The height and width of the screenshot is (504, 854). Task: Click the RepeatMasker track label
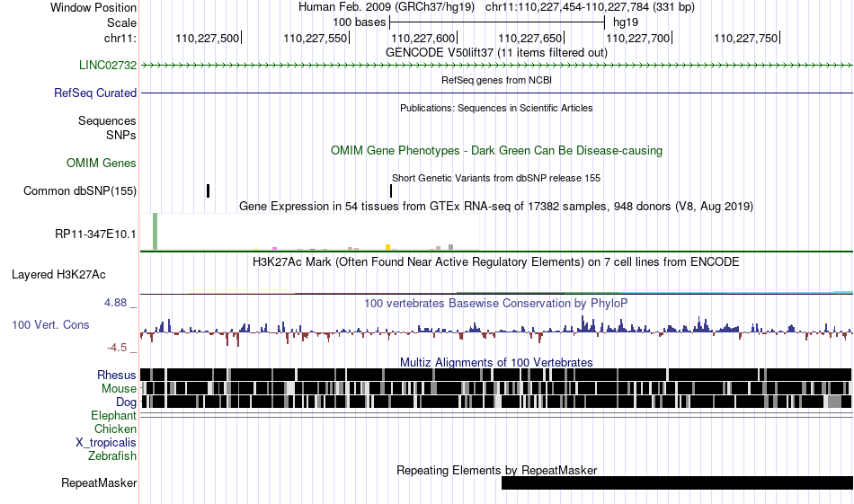pos(99,482)
